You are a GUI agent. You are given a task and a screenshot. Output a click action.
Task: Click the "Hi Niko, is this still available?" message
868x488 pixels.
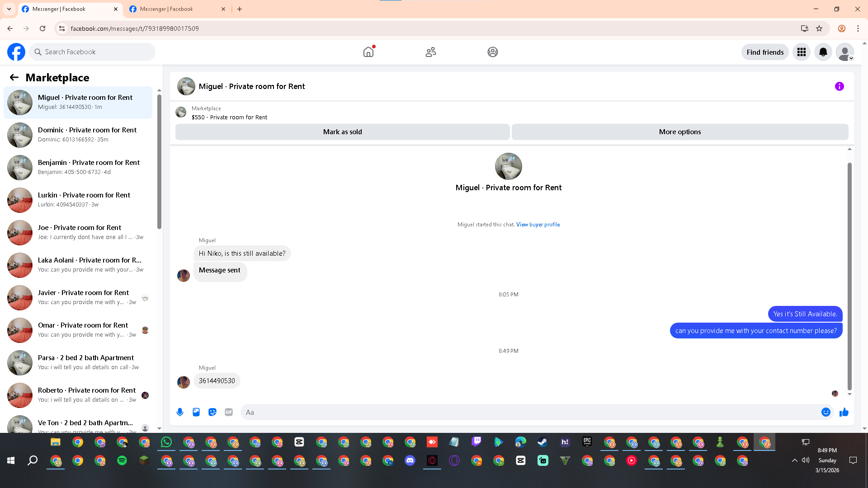point(242,253)
